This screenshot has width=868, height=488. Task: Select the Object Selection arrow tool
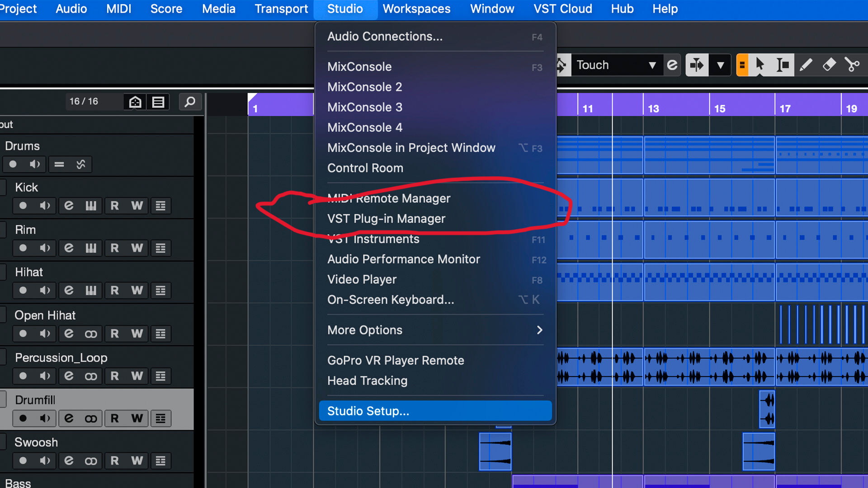(760, 65)
